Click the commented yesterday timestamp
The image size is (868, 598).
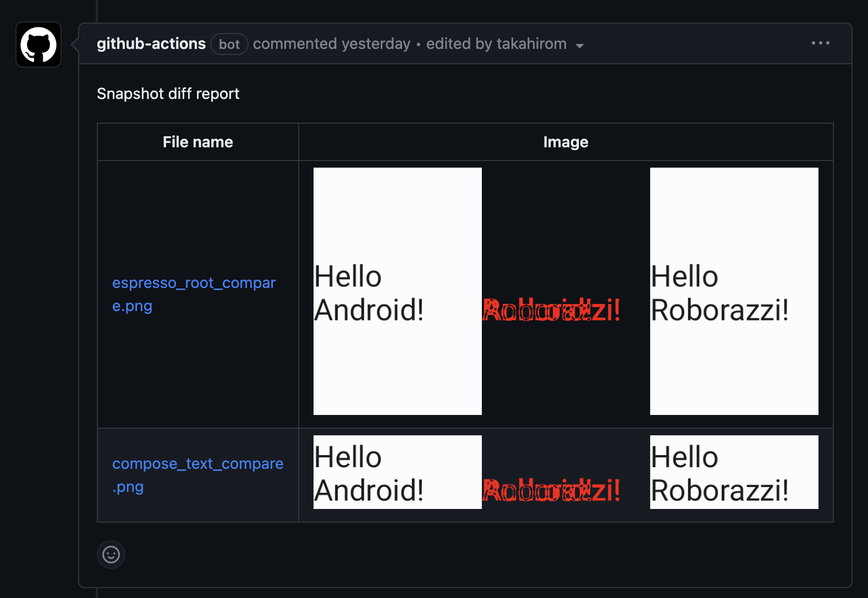tap(332, 44)
